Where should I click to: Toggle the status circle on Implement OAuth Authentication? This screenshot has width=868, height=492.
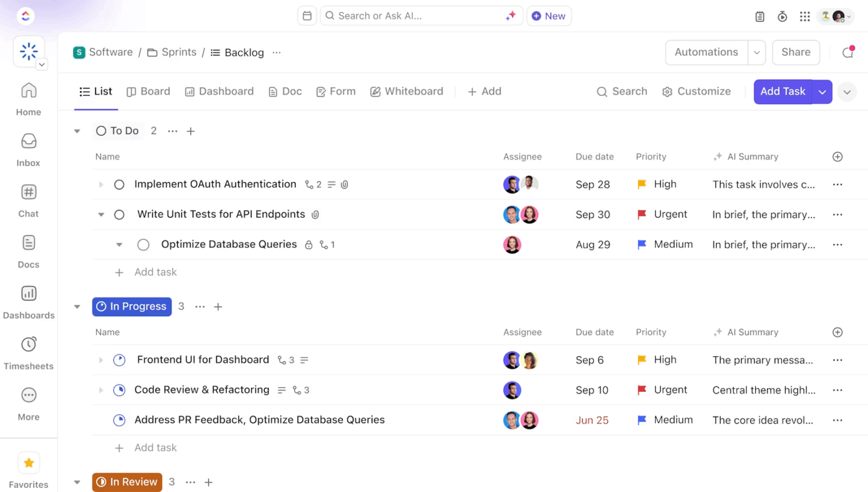118,184
